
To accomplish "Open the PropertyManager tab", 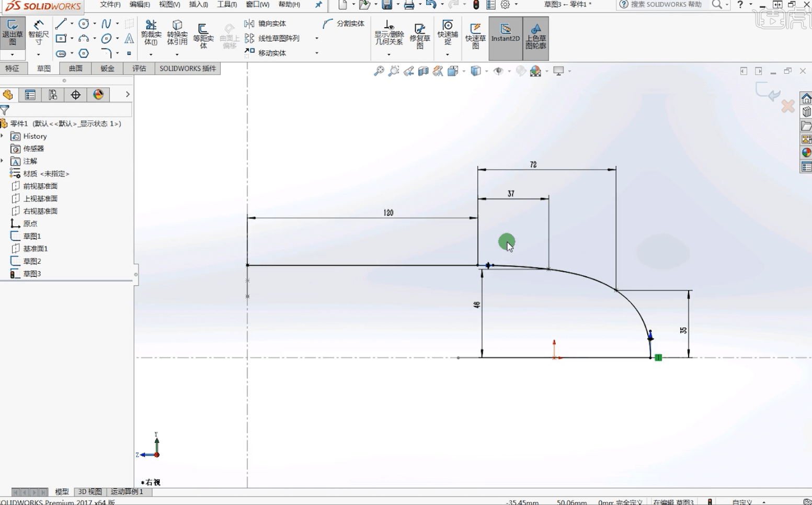I will click(30, 95).
